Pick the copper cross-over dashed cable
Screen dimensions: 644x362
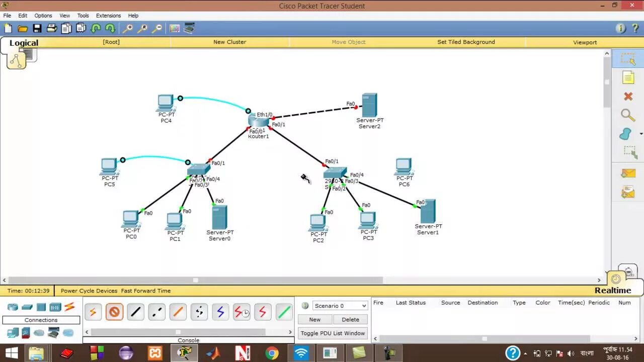point(156,312)
